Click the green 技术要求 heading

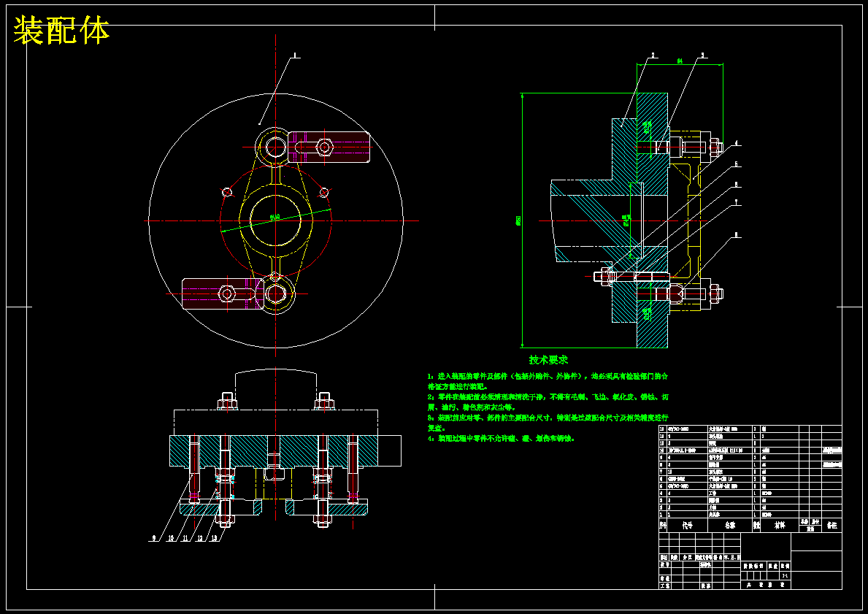(548, 360)
